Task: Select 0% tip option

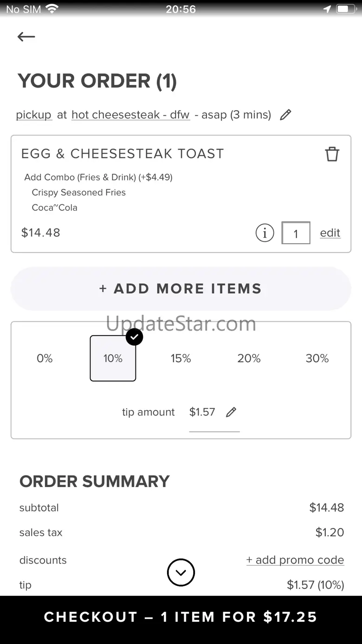Action: [45, 358]
